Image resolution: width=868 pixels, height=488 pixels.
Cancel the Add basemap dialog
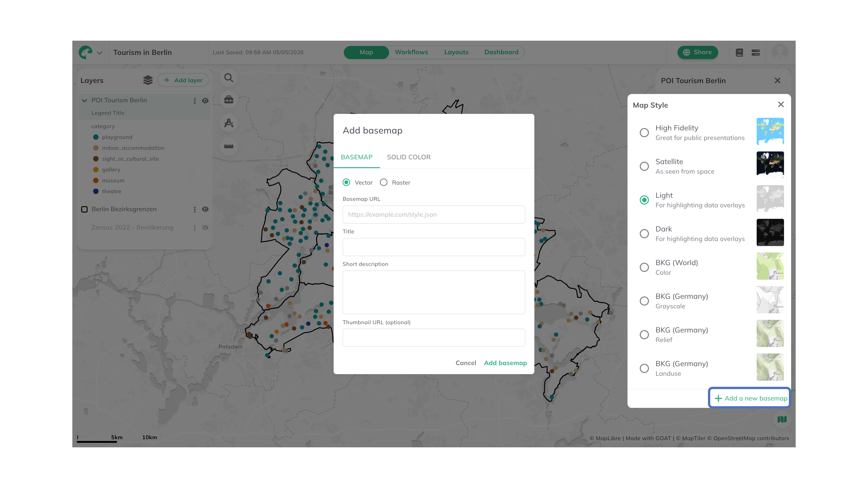466,363
